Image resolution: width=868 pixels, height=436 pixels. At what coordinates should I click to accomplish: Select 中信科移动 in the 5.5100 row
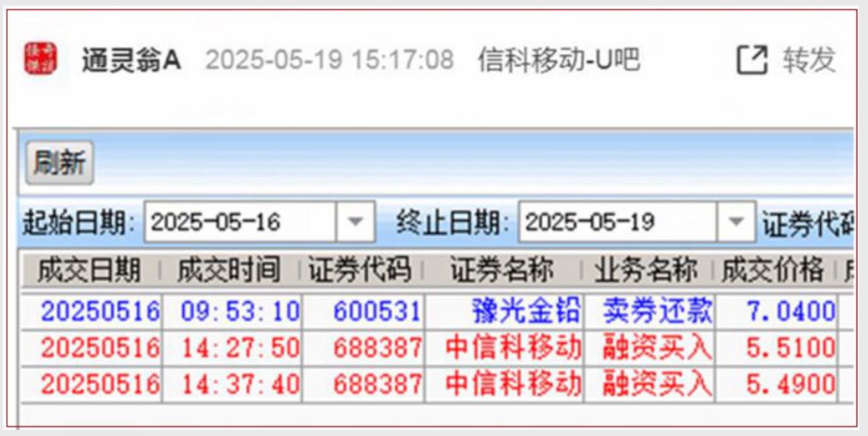click(x=505, y=348)
